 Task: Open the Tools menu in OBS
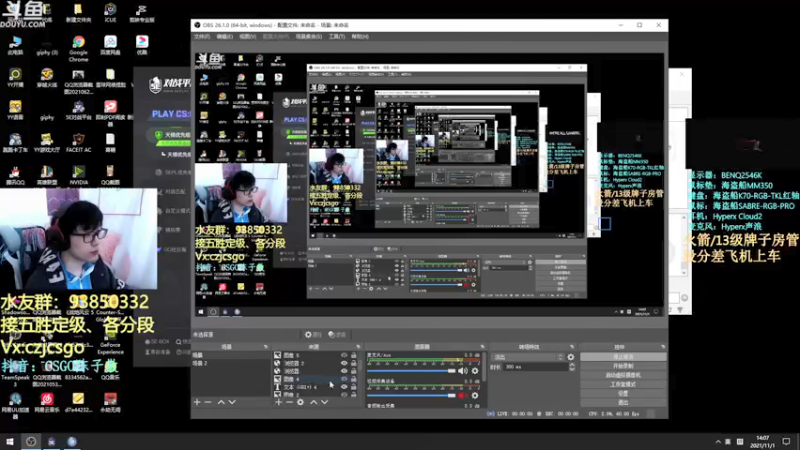click(337, 37)
